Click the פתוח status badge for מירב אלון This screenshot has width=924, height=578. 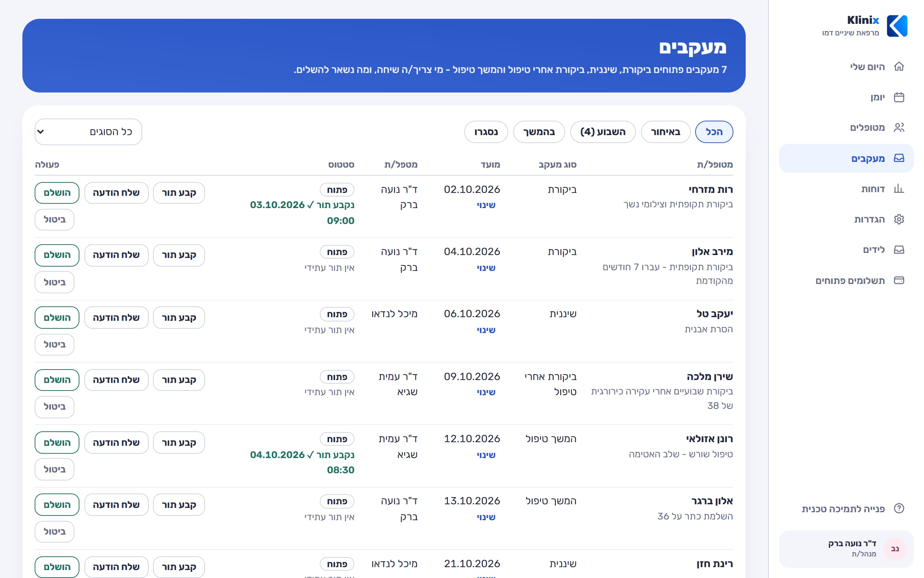pyautogui.click(x=337, y=252)
